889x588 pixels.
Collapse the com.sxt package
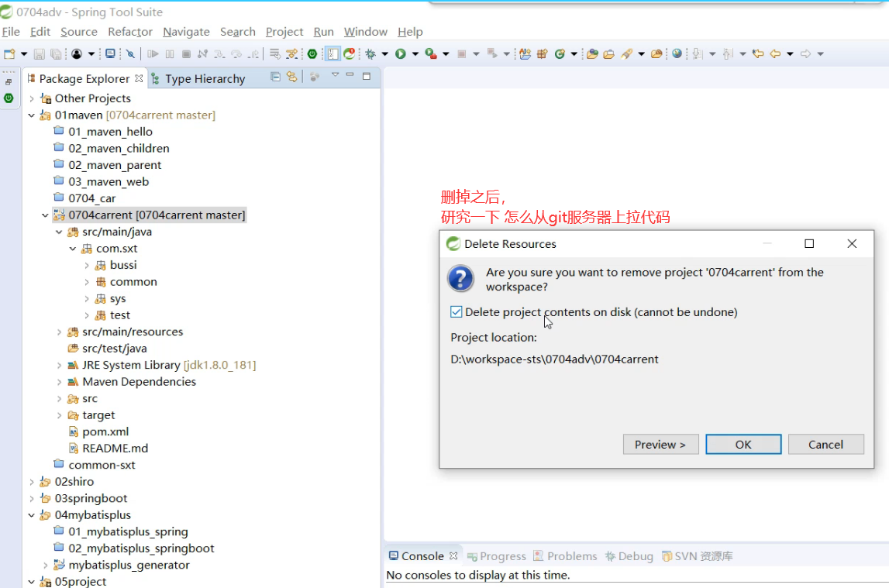[73, 249]
